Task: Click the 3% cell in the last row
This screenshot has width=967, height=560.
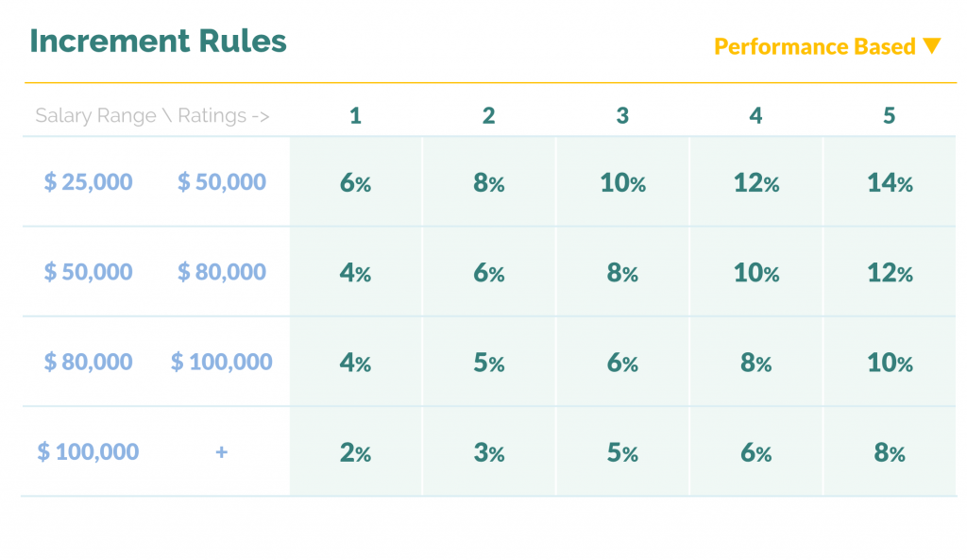Action: pos(489,452)
